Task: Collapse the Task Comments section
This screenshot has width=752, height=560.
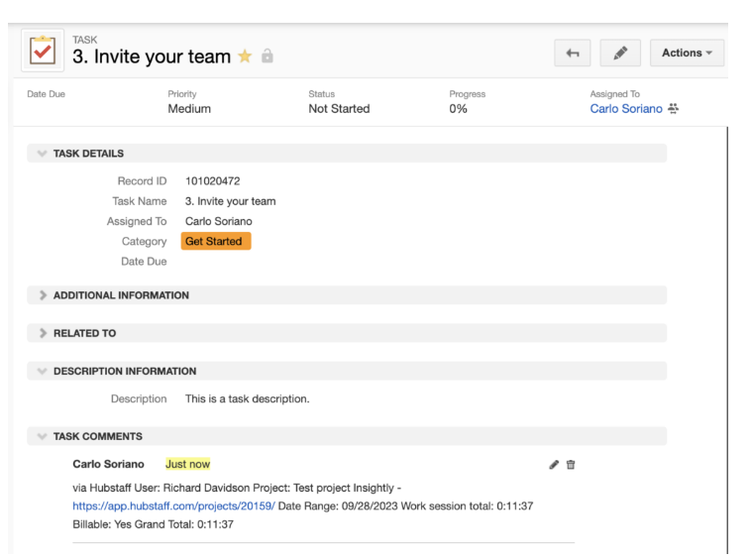Action: point(41,436)
